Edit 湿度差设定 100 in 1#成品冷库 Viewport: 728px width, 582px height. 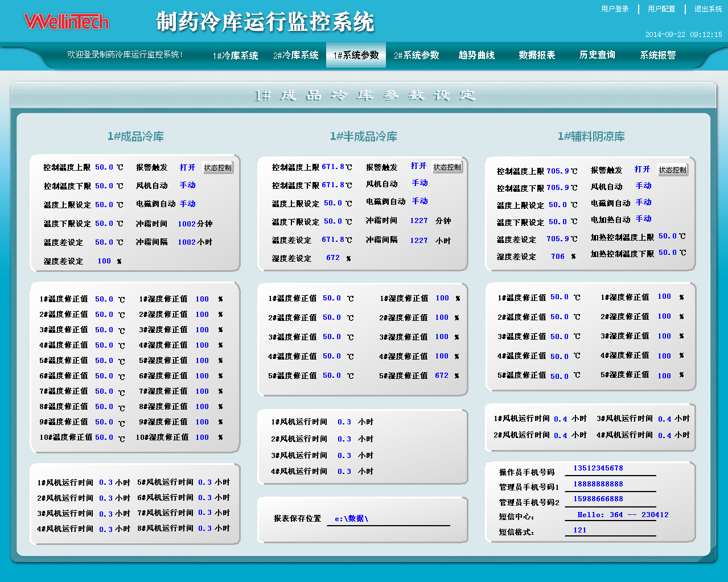(104, 261)
